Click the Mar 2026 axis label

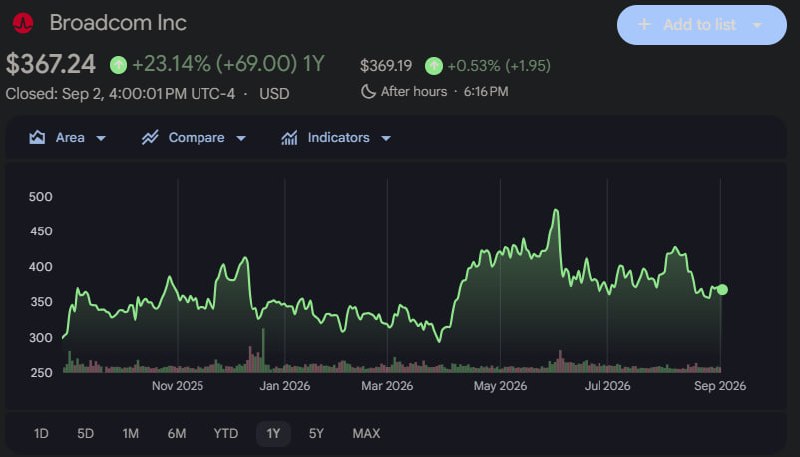[387, 386]
